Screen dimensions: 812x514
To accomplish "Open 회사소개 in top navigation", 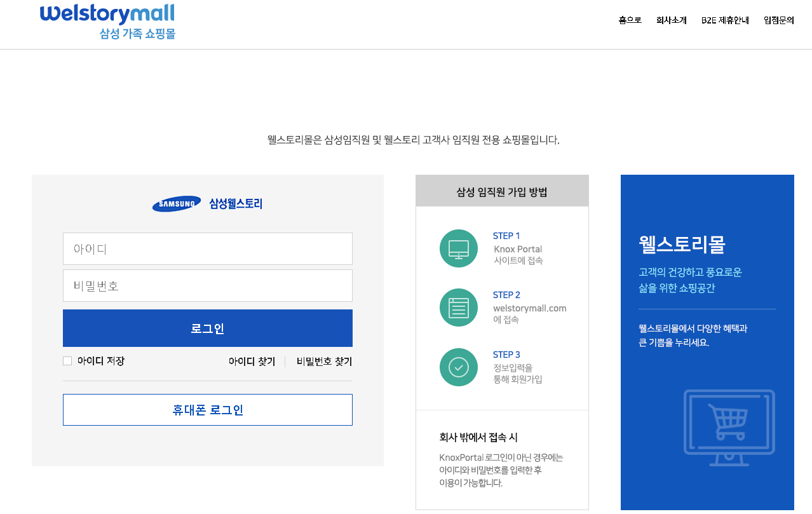I will (x=672, y=20).
